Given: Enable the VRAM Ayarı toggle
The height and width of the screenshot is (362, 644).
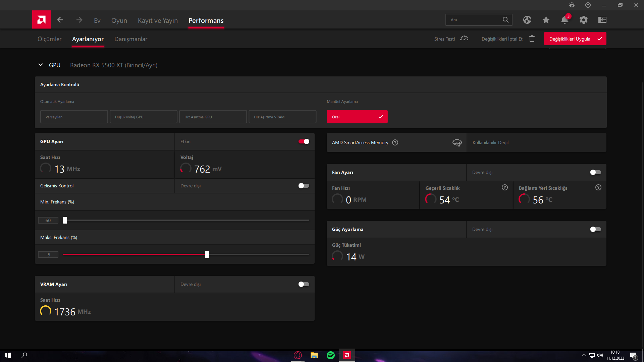Looking at the screenshot, I should [304, 284].
